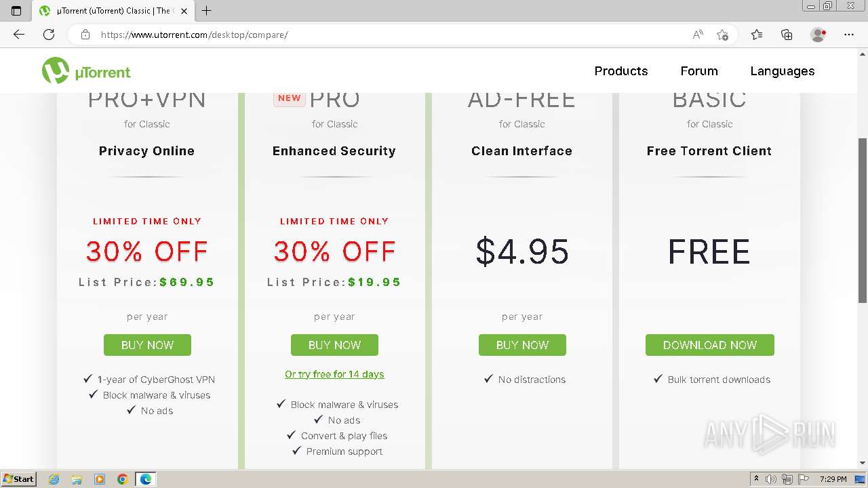Expand the Languages menu

point(782,71)
